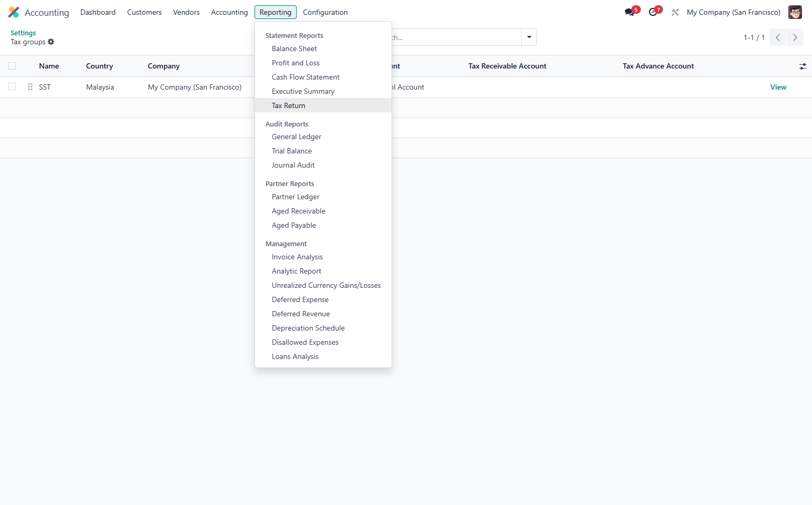Click the debug tools wrench icon
This screenshot has width=812, height=505.
click(x=675, y=12)
